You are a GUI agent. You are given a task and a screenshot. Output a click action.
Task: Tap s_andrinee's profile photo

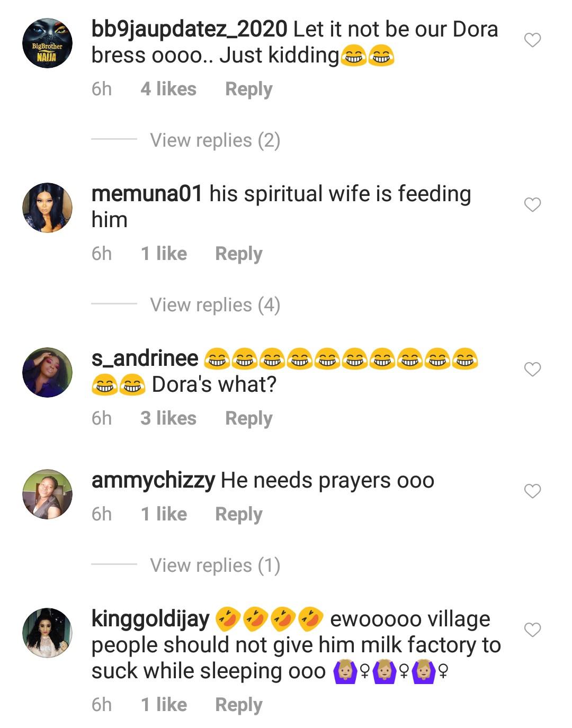click(47, 372)
